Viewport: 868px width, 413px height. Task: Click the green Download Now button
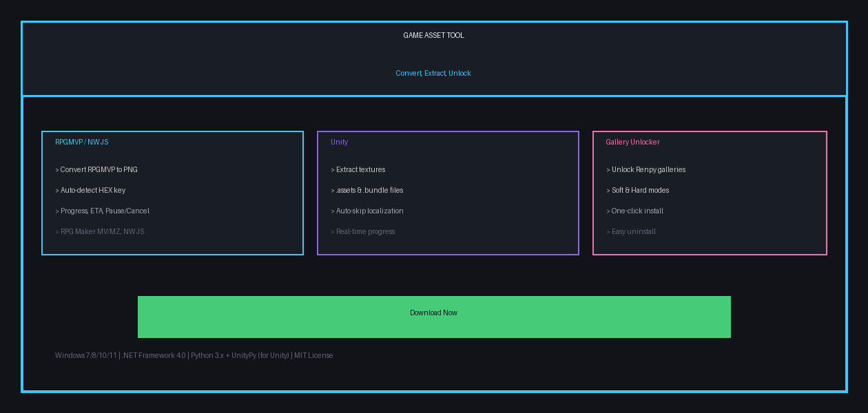[434, 317]
